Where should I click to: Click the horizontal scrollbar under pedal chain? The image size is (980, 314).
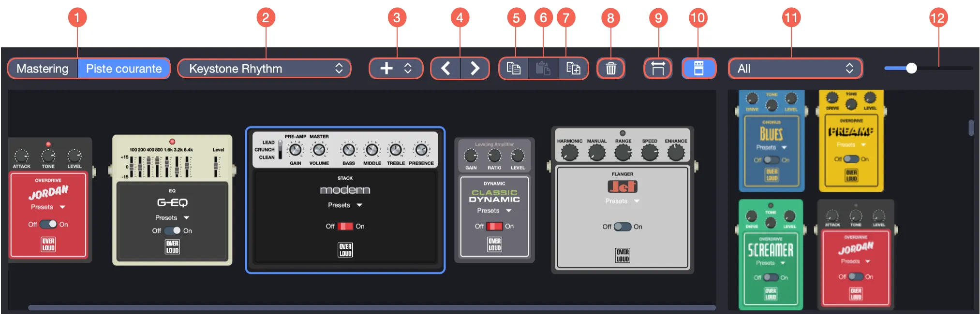(x=371, y=307)
